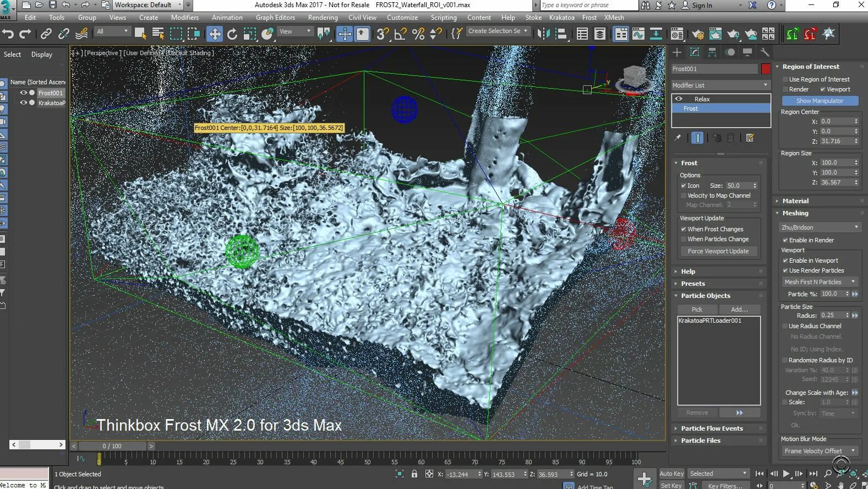This screenshot has width=868, height=489.
Task: Hide Frost001 using its eye icon
Action: click(24, 93)
